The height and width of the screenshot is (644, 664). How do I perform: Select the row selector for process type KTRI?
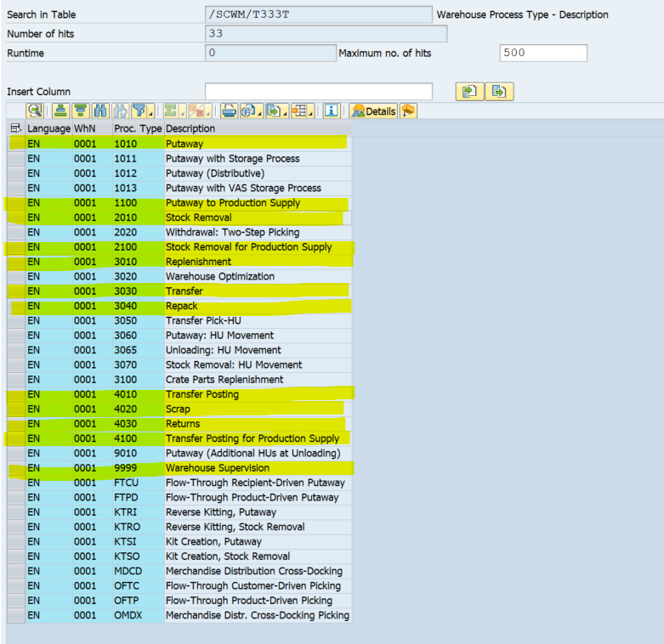(x=16, y=512)
